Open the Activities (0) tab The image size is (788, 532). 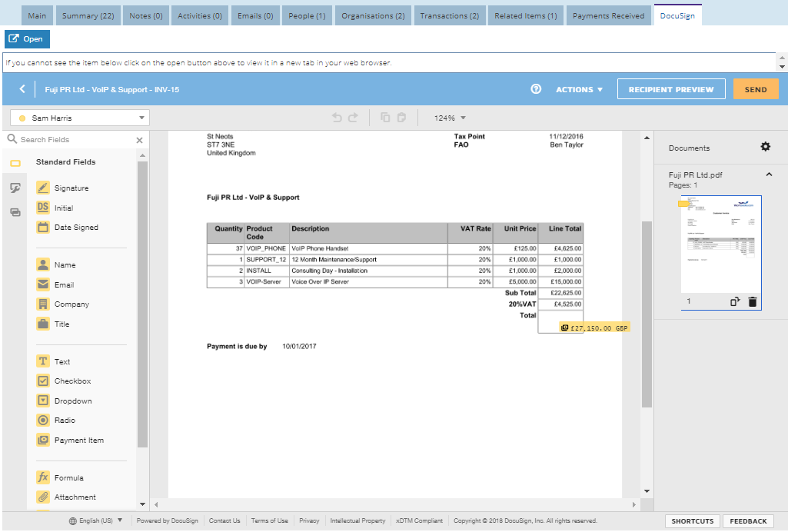point(200,15)
